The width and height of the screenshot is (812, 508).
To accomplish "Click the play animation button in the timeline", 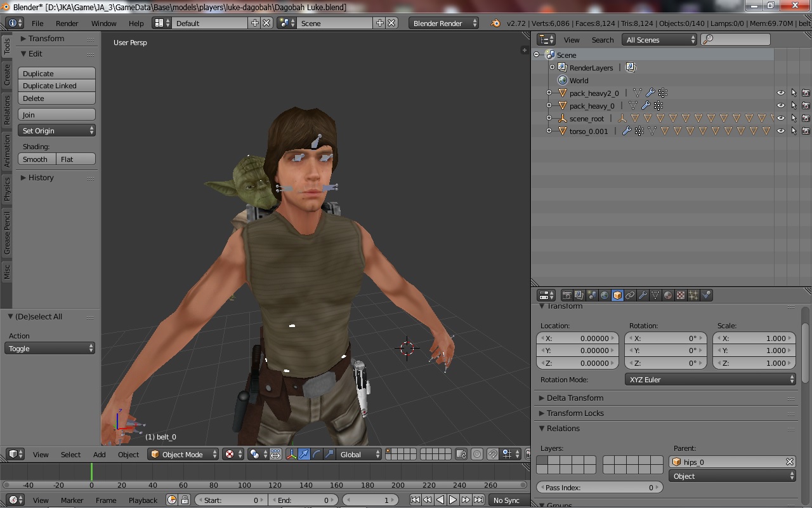I will 453,500.
